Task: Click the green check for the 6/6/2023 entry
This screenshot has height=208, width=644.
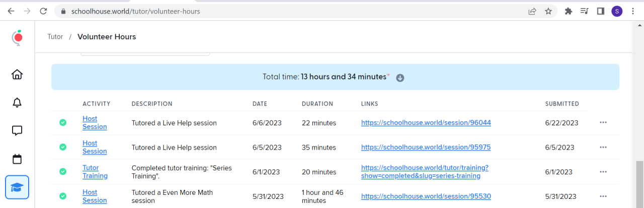Action: point(63,122)
